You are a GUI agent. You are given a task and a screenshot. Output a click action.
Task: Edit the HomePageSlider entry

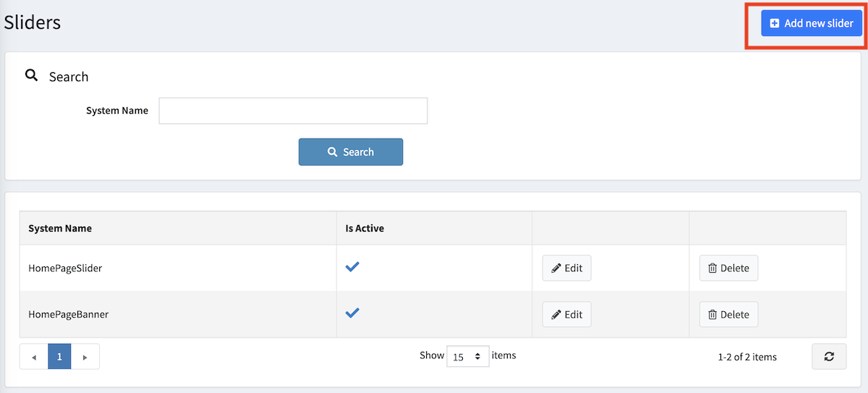click(566, 268)
